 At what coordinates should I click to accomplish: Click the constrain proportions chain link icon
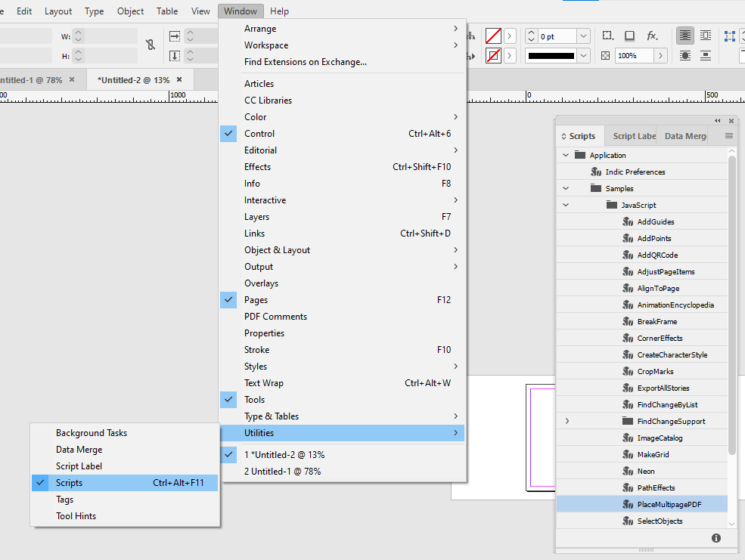click(x=151, y=45)
